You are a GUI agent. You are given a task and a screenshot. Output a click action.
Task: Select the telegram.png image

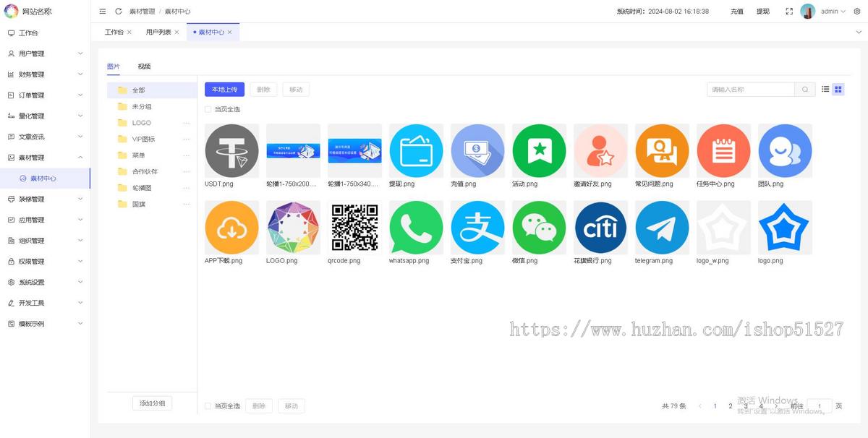pos(662,228)
